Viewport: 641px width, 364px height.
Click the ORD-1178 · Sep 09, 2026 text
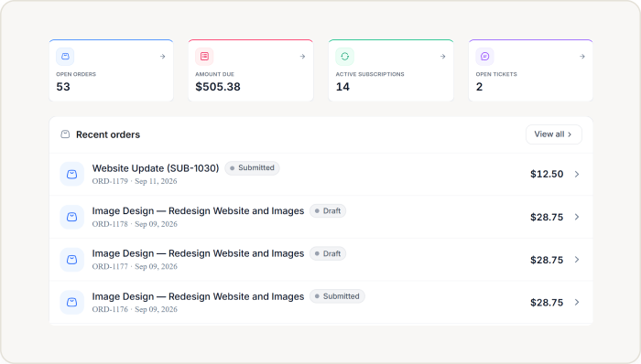[x=135, y=224]
